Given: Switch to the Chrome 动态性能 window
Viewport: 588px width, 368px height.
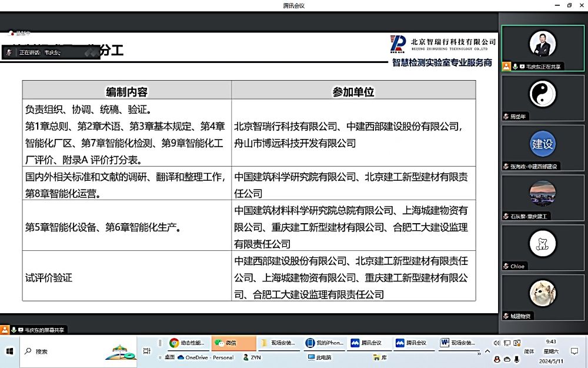Looking at the screenshot, I should (188, 343).
